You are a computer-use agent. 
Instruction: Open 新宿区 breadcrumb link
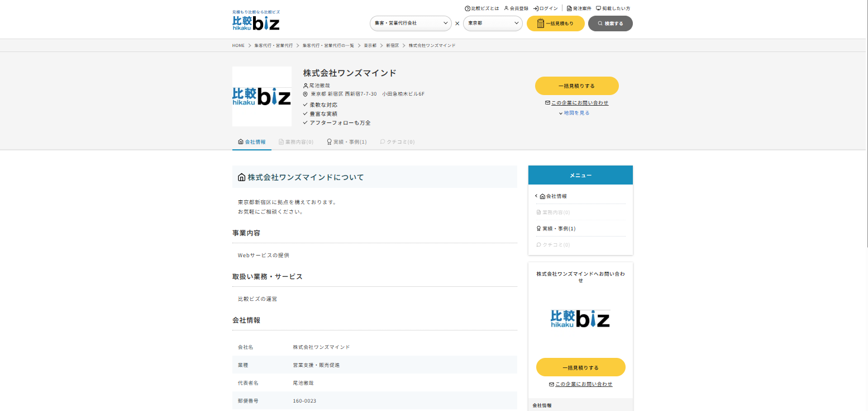(393, 45)
